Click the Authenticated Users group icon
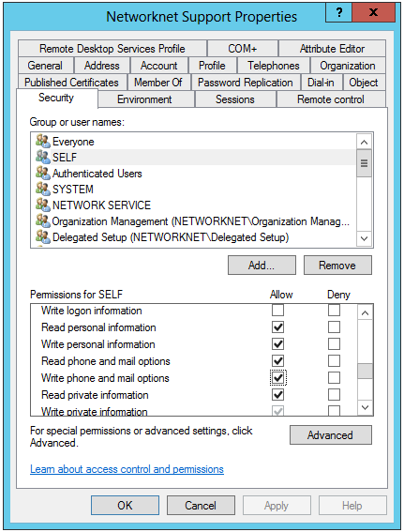 [43, 173]
